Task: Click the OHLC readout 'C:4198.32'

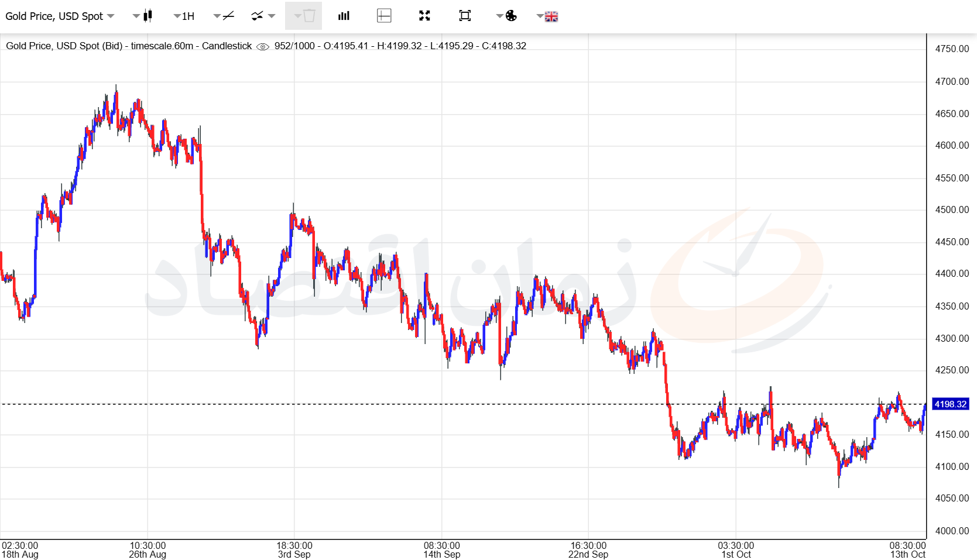Action: click(504, 46)
